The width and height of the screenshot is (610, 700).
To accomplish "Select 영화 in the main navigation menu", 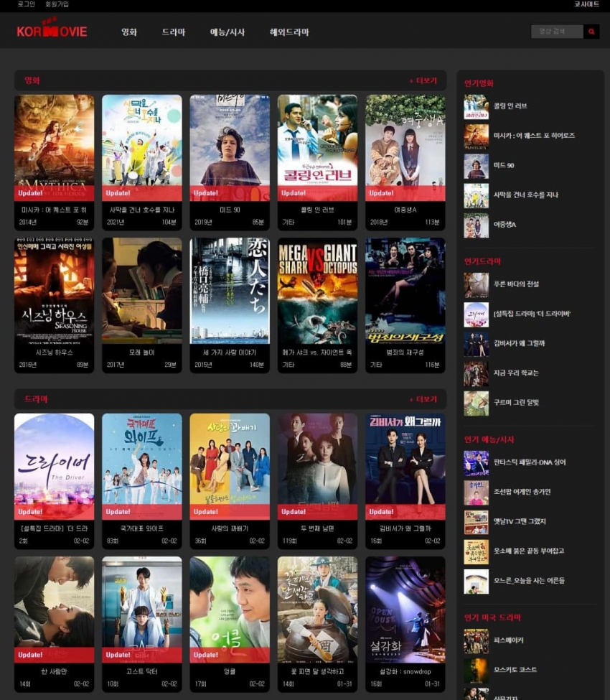I will (129, 32).
